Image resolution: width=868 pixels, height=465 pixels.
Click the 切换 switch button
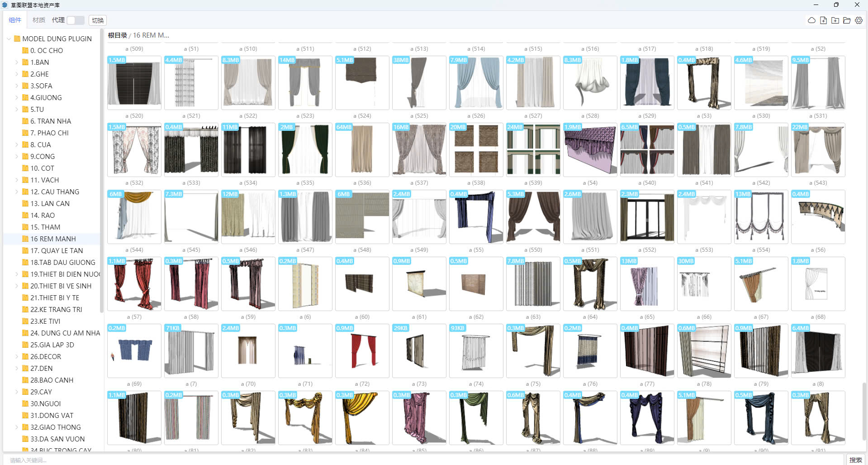98,20
